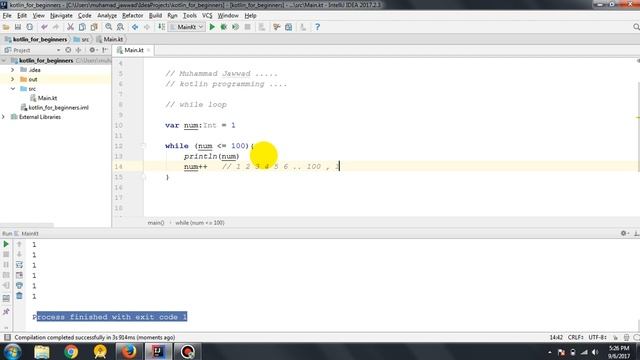This screenshot has width=640, height=360.
Task: Click the Collapse All icon in Project panel
Action: click(x=78, y=50)
